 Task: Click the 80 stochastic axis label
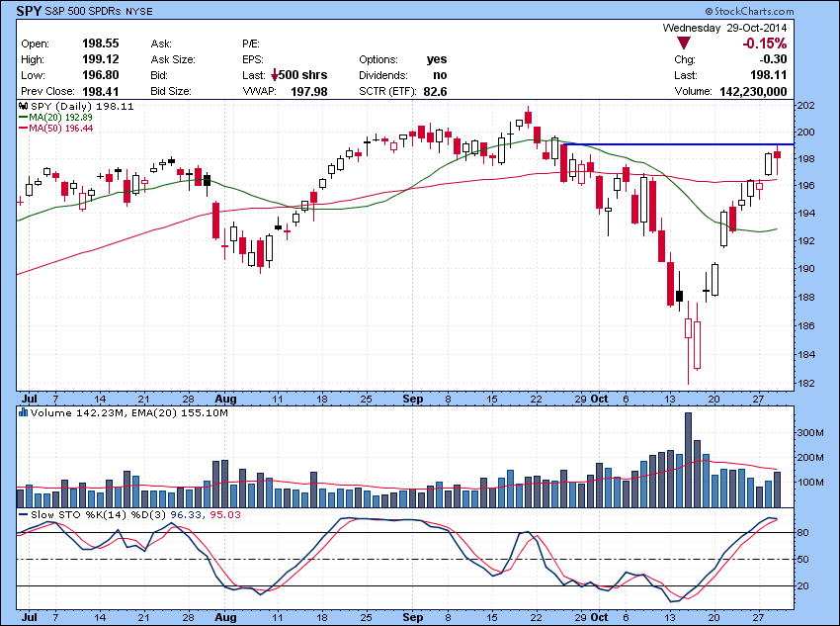click(x=803, y=533)
